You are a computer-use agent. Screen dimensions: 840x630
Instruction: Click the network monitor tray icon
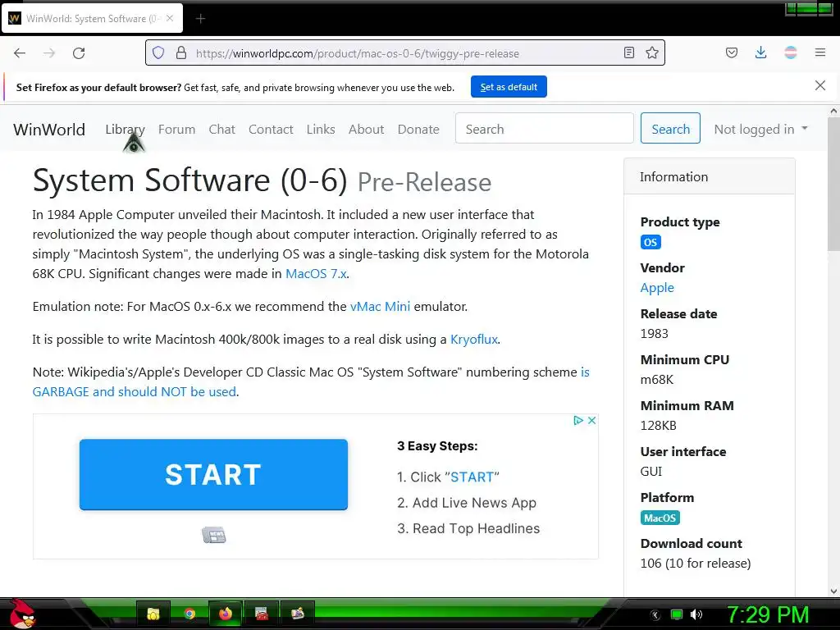click(677, 614)
